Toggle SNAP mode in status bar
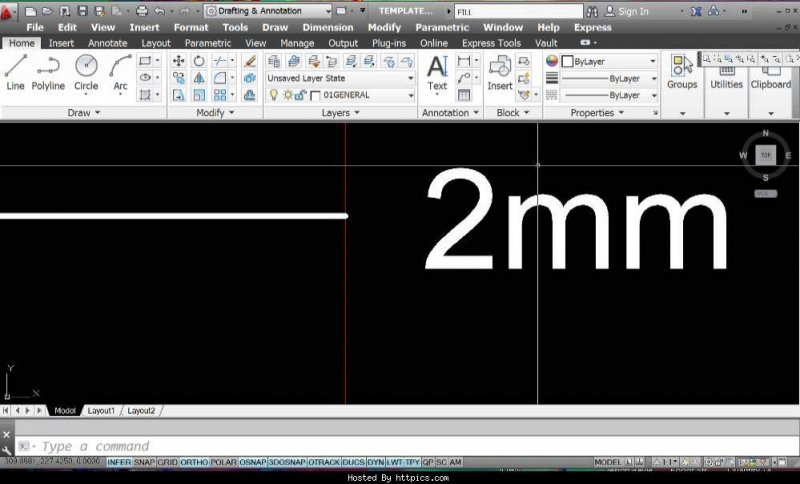Image resolution: width=800 pixels, height=484 pixels. click(144, 462)
